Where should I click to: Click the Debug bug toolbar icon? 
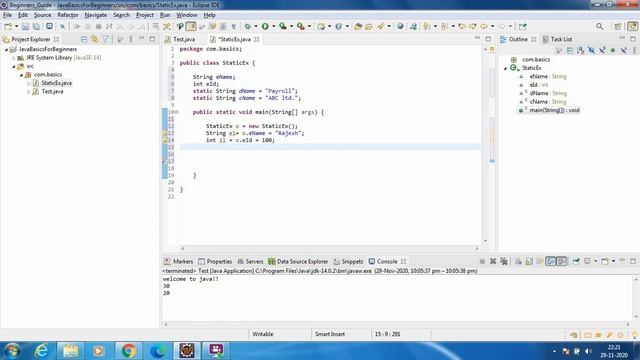tap(247, 27)
